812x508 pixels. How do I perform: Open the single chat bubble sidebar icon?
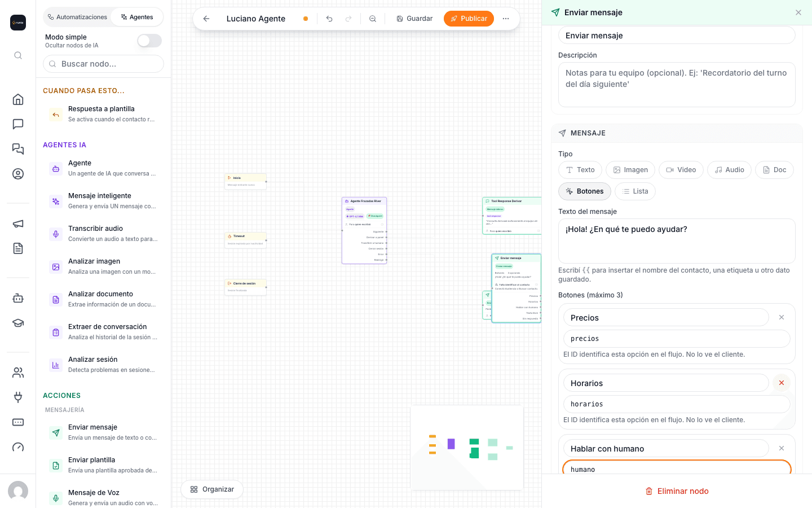[18, 124]
